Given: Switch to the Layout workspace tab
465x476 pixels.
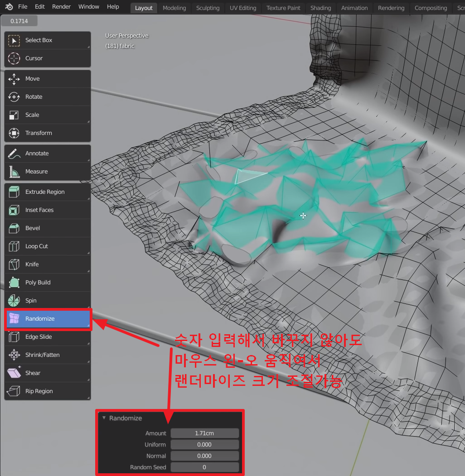Looking at the screenshot, I should 144,8.
